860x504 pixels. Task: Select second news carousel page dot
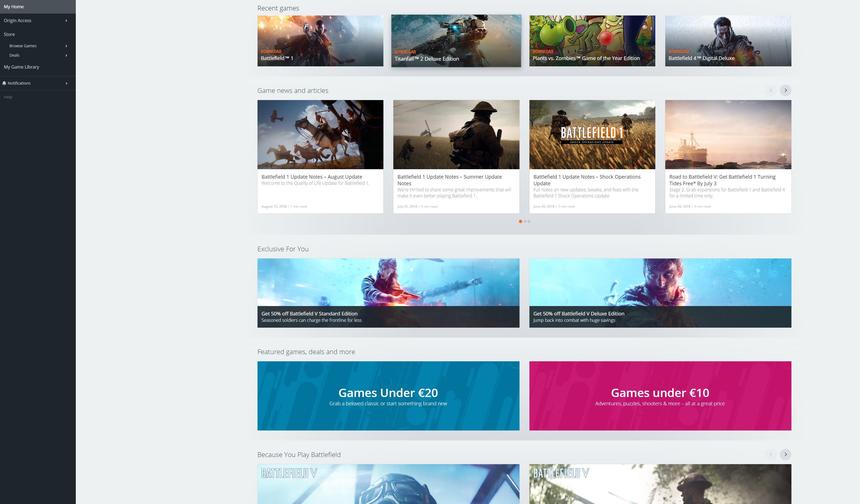525,221
